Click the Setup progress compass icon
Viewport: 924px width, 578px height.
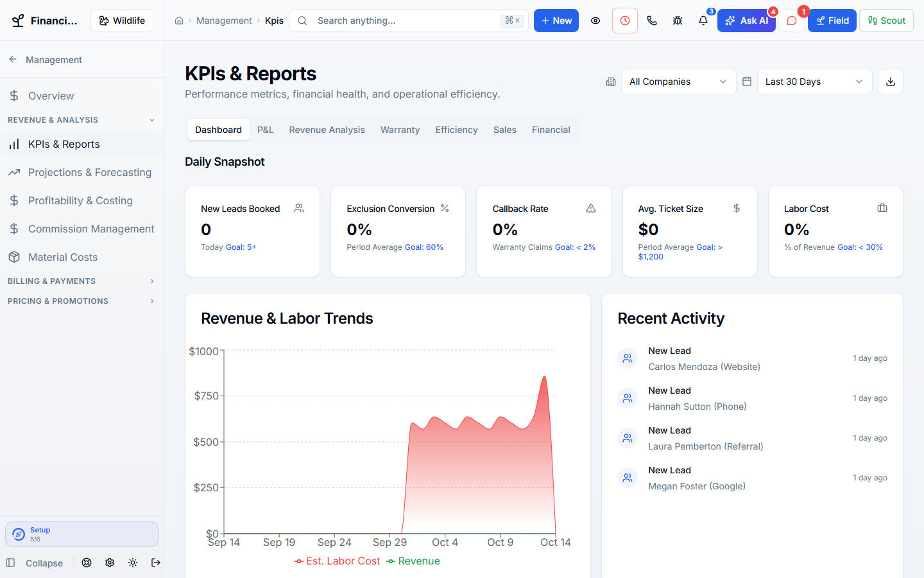(x=19, y=534)
